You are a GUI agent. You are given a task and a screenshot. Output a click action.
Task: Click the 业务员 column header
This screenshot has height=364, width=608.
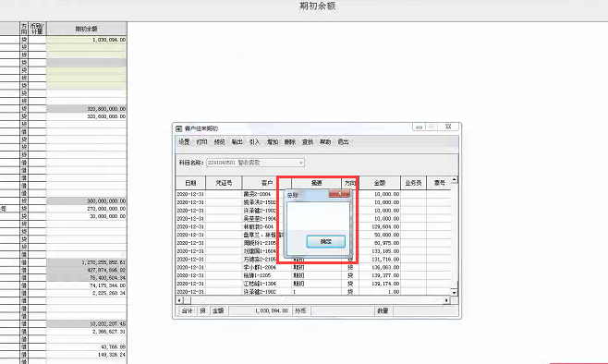pos(413,183)
